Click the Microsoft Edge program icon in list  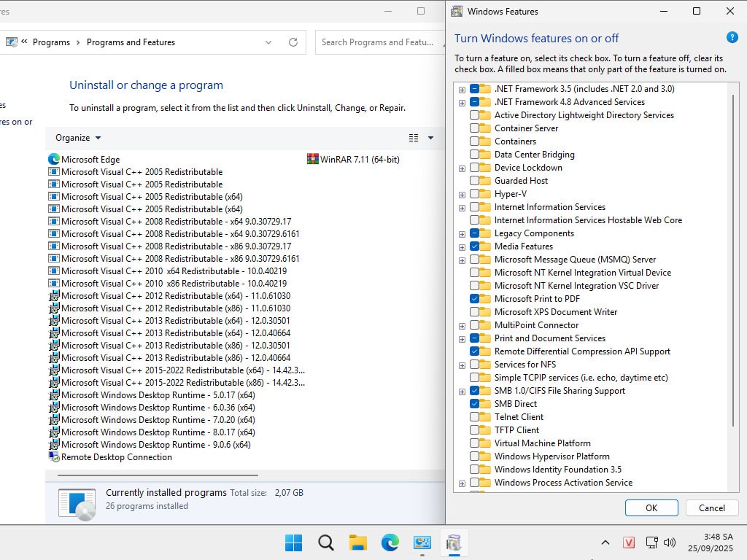click(x=53, y=159)
